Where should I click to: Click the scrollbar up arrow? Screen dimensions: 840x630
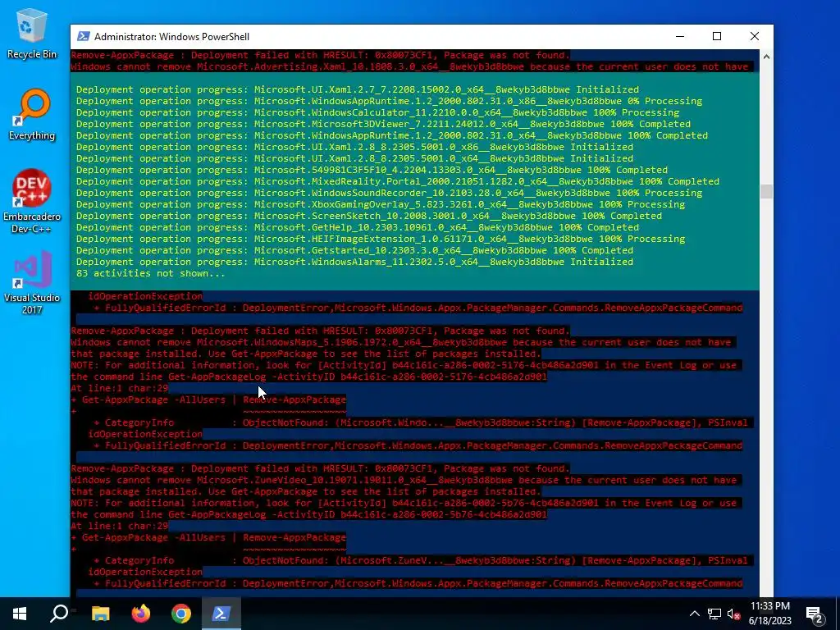click(x=766, y=57)
